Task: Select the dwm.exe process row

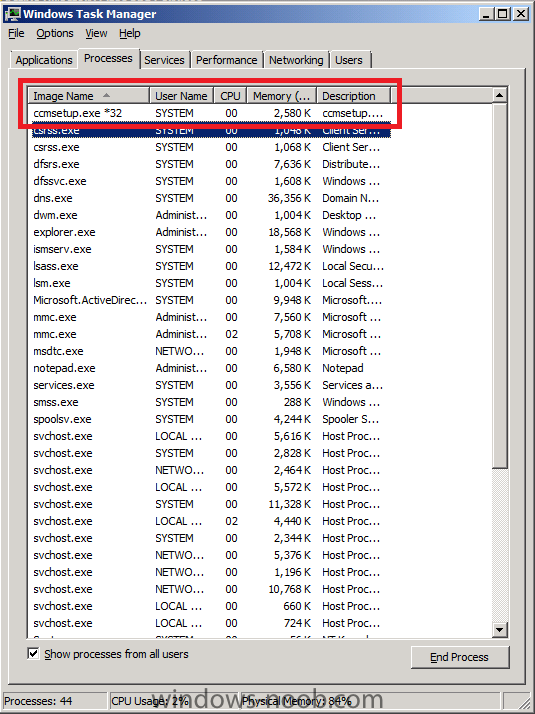Action: (209, 215)
